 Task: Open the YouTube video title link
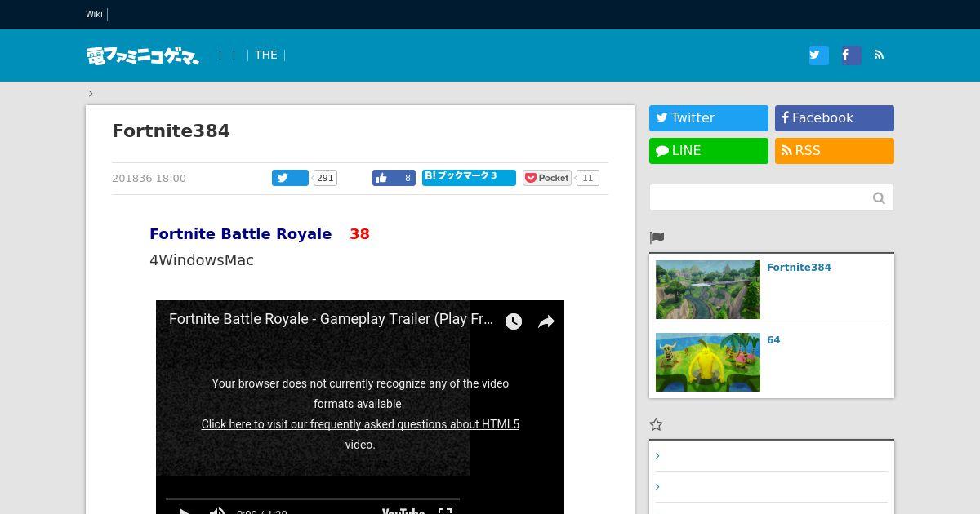(x=331, y=319)
